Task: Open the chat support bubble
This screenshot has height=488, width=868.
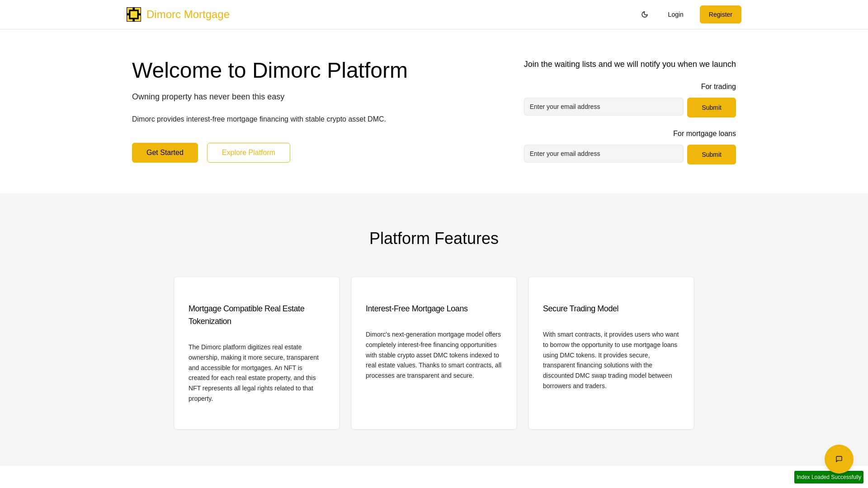Action: [x=839, y=459]
